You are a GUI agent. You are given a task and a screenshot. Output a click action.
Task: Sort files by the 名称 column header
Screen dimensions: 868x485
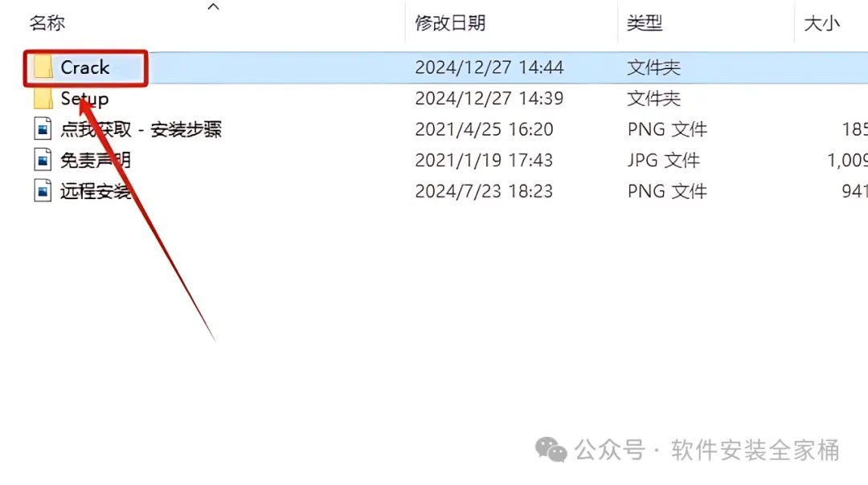click(47, 23)
